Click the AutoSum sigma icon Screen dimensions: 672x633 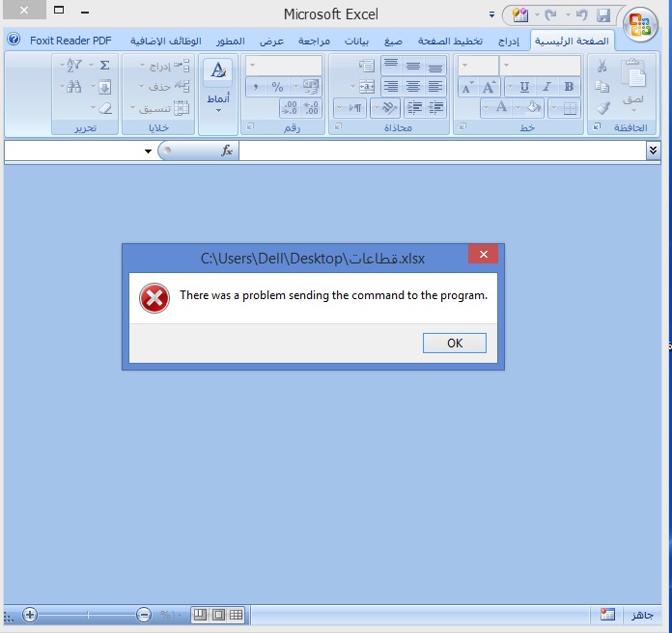[104, 65]
